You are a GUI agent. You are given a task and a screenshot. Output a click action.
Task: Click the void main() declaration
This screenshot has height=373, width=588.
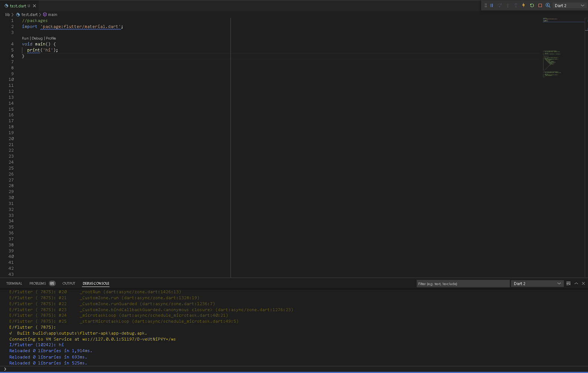(x=39, y=44)
